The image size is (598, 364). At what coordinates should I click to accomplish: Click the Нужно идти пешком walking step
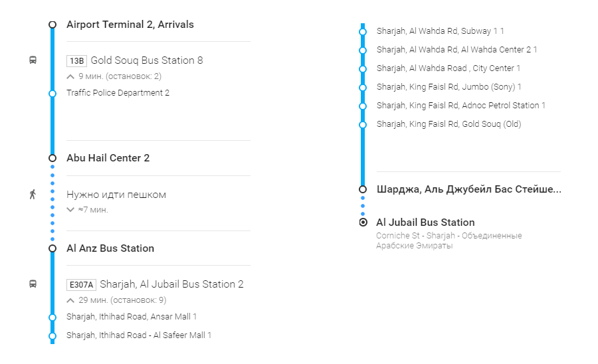pyautogui.click(x=116, y=195)
